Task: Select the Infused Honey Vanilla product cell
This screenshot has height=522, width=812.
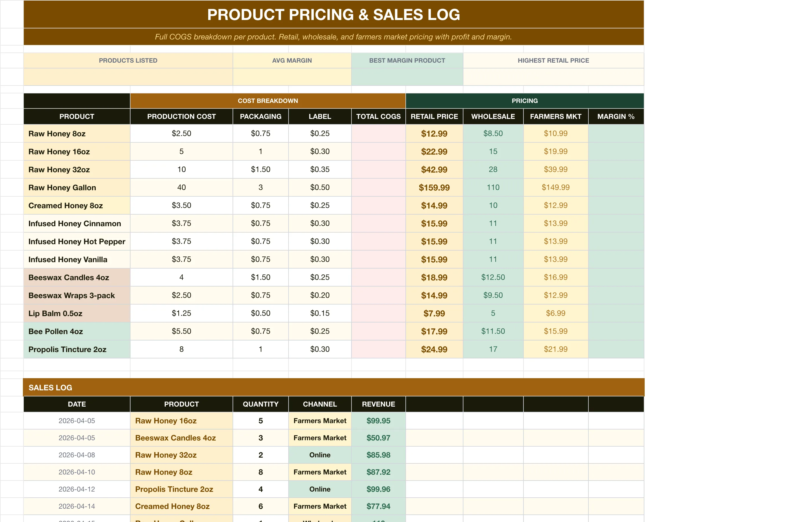Action: pyautogui.click(x=77, y=259)
